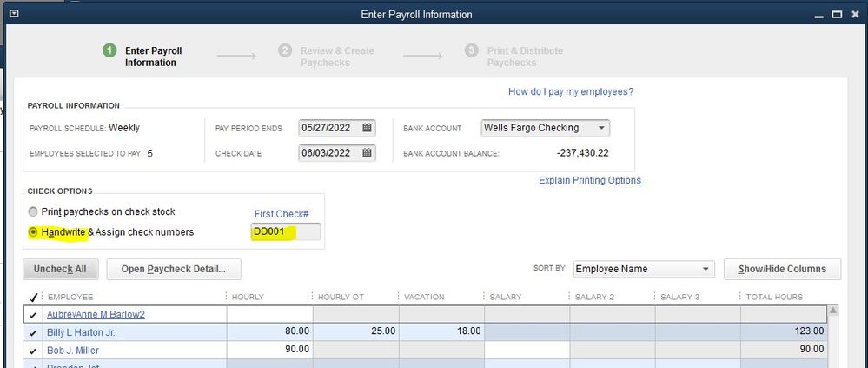Open the window system menu icon
Screen dimensions: 868x368
click(x=14, y=14)
